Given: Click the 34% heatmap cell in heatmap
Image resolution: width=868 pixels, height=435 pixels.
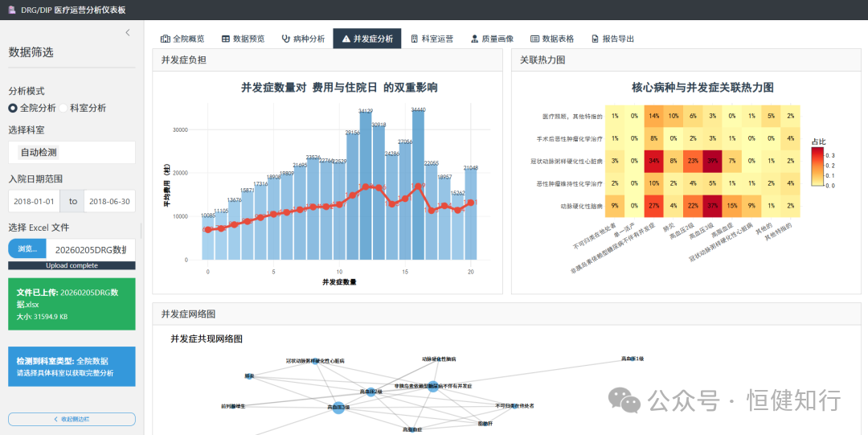Looking at the screenshot, I should [653, 161].
